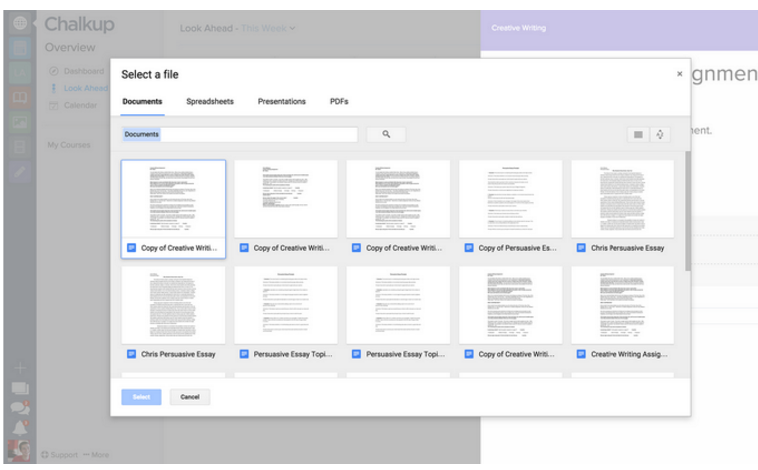Click the user profile photo in sidebar
The width and height of the screenshot is (758, 470).
(x=19, y=451)
